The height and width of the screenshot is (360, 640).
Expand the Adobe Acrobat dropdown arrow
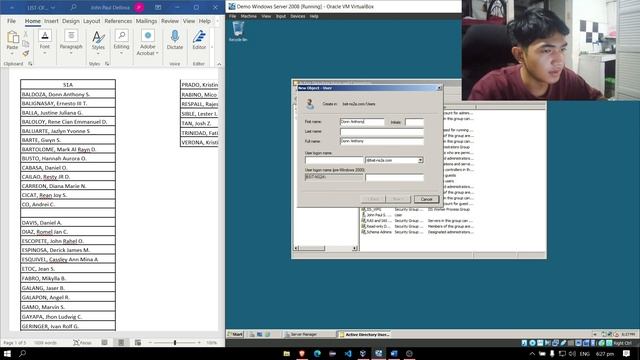[x=157, y=53]
